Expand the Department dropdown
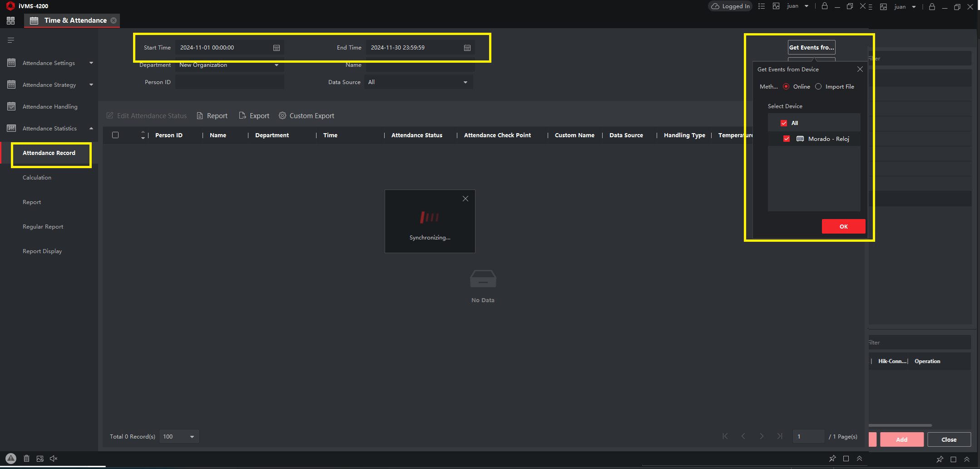The image size is (980, 469). 276,65
